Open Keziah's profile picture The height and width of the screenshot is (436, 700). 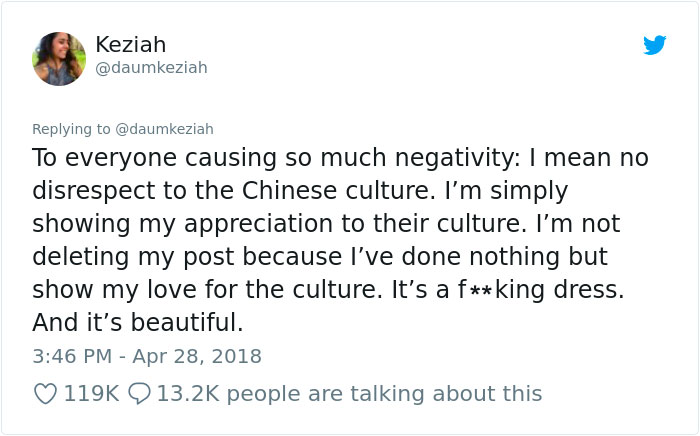(59, 58)
